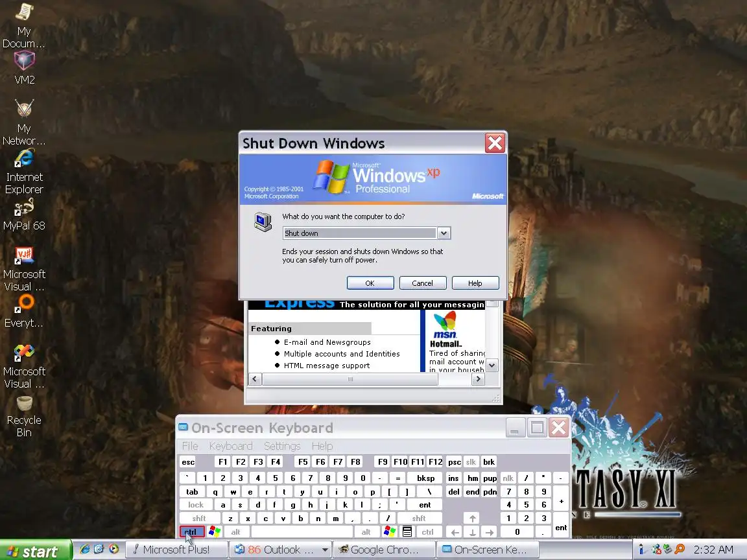Open the Shut down action dropdown arrow
This screenshot has width=747, height=560.
tap(444, 233)
